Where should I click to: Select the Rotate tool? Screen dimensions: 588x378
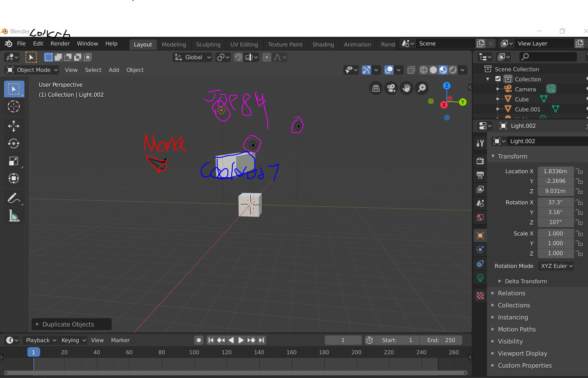(14, 144)
